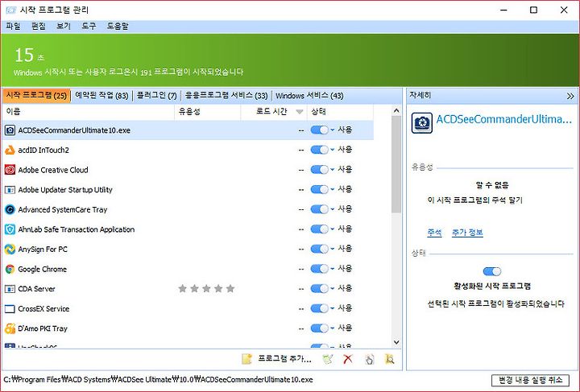
Task: Sort by the 유용성 column header
Action: (x=208, y=112)
